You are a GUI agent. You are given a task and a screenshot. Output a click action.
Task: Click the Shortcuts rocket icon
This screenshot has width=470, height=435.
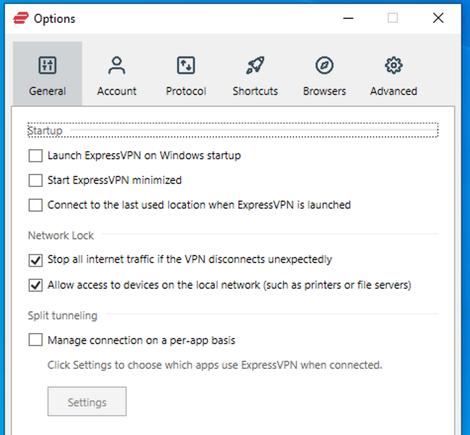tap(255, 65)
